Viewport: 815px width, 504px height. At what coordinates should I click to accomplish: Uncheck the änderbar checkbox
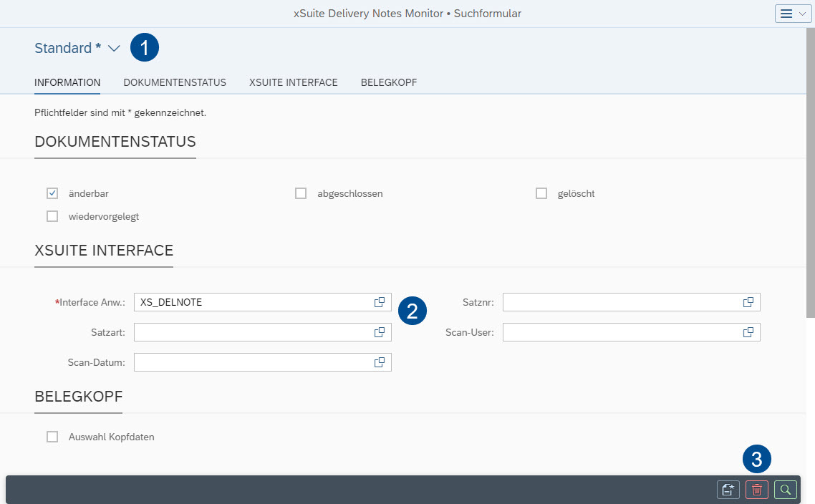52,193
